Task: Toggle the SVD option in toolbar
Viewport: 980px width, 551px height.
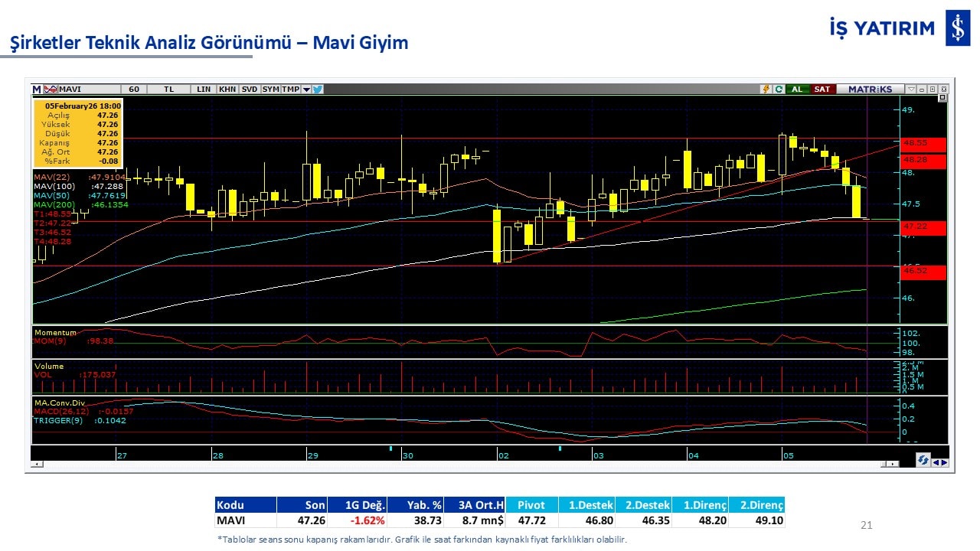Action: click(x=250, y=90)
